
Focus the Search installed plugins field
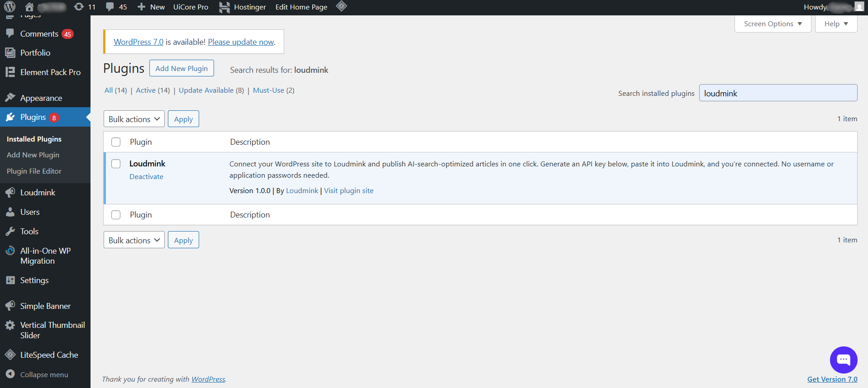click(778, 93)
